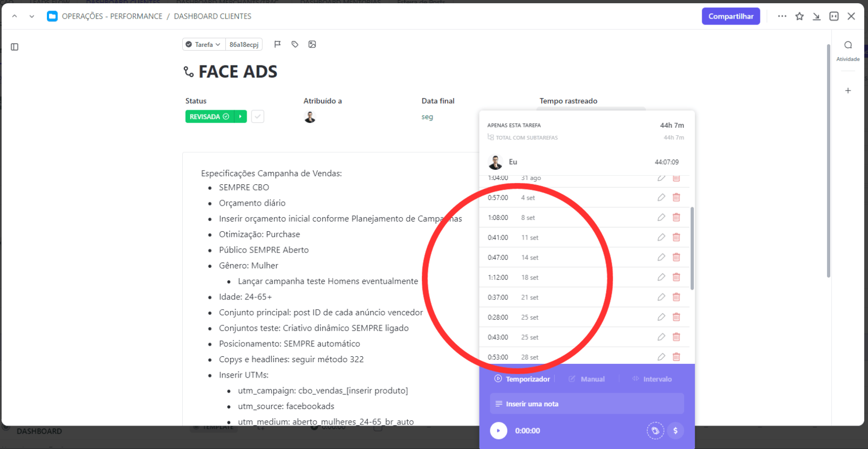
Task: Copy task ID 86a18ecpj
Action: [244, 45]
